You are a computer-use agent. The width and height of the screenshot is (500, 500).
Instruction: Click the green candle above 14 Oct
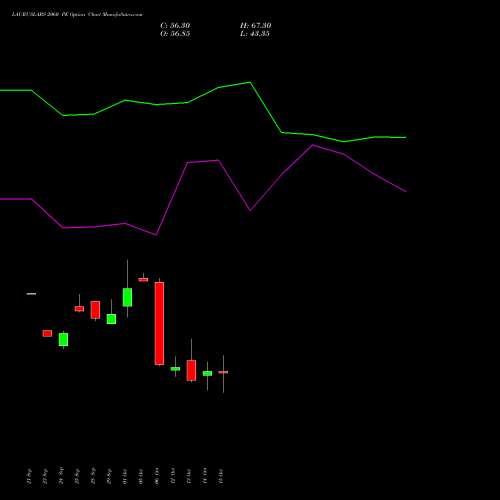207,373
